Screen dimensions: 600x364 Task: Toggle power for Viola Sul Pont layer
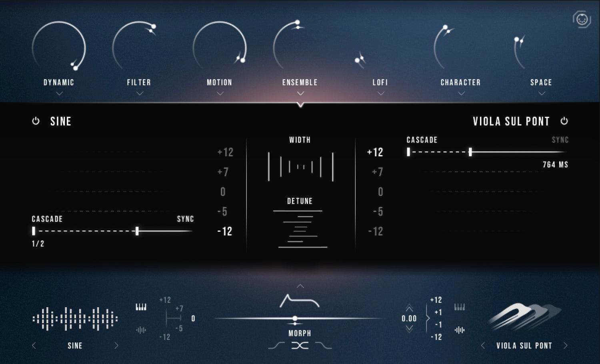(x=564, y=121)
